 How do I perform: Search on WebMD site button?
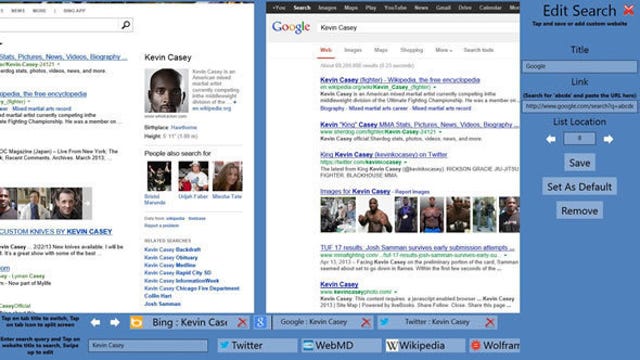(341, 345)
